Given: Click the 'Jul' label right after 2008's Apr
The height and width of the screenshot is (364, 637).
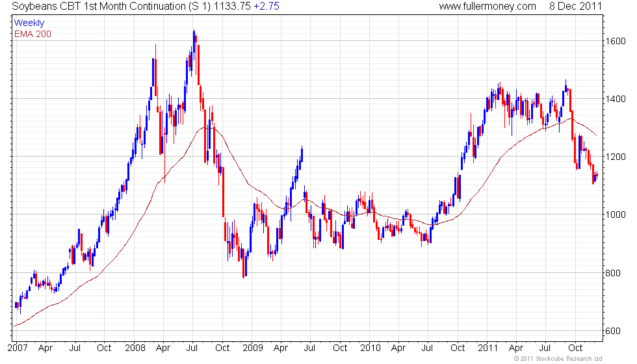Looking at the screenshot, I should [192, 348].
